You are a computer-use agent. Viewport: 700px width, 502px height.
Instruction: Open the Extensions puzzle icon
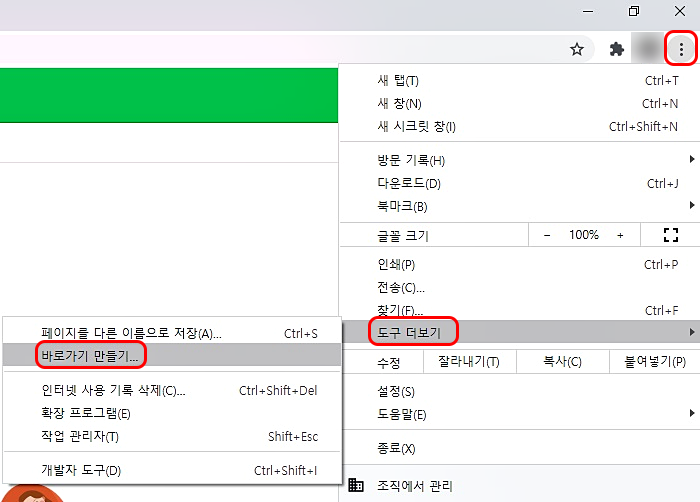click(x=617, y=49)
